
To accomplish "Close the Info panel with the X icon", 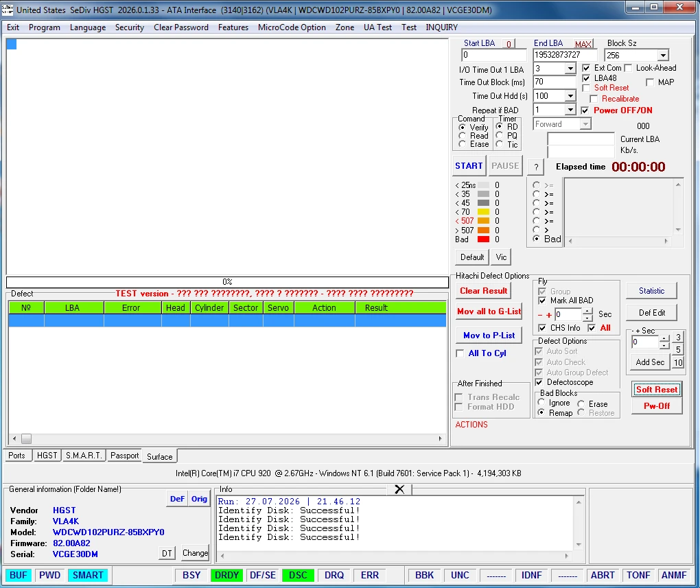I will (399, 489).
